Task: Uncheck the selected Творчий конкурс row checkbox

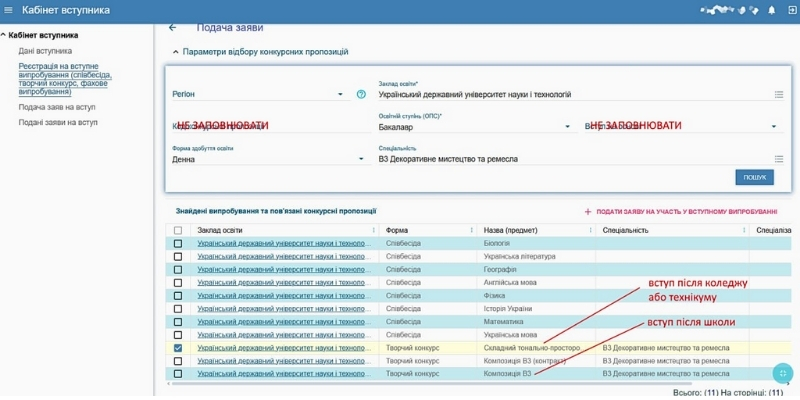Action: (x=178, y=348)
